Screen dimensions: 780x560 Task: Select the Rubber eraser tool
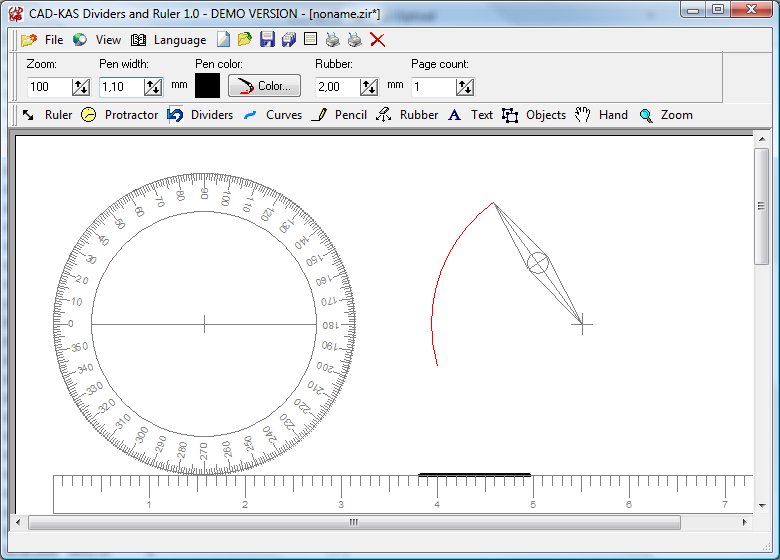point(407,115)
